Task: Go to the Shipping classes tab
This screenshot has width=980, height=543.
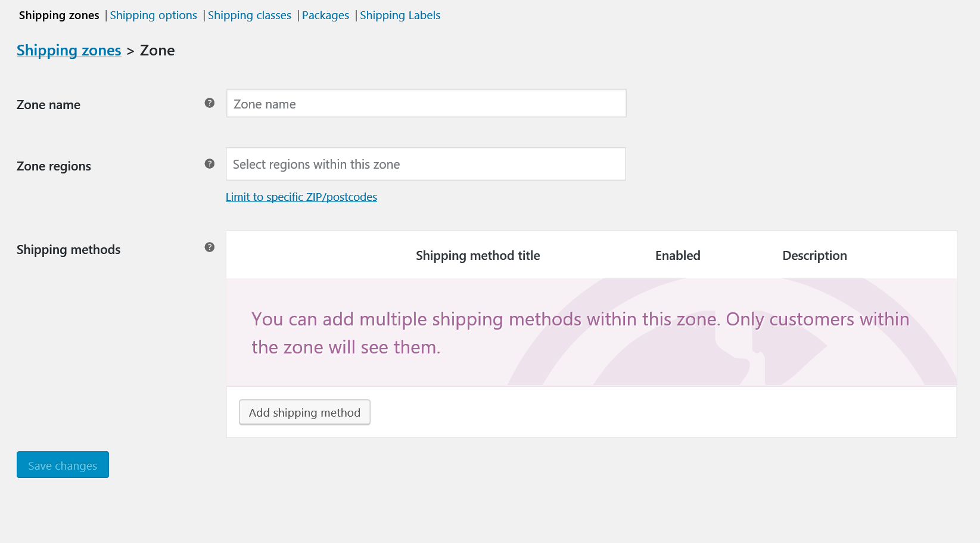Action: pyautogui.click(x=250, y=15)
